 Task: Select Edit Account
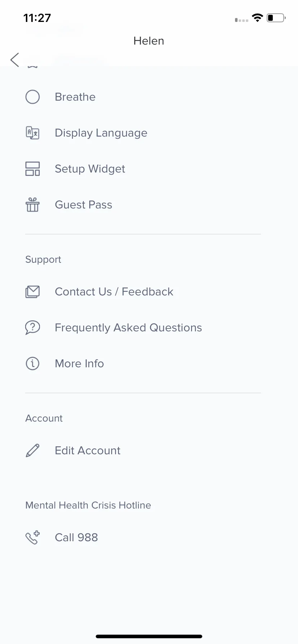(x=143, y=450)
